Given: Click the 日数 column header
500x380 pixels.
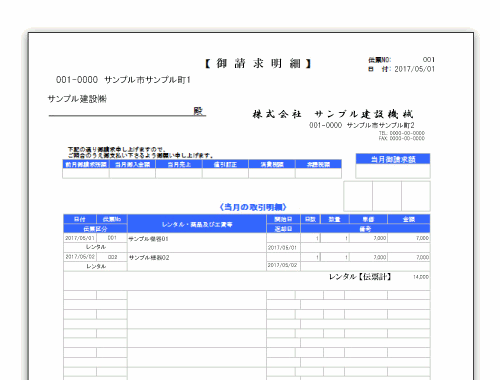Looking at the screenshot, I should [x=310, y=219].
